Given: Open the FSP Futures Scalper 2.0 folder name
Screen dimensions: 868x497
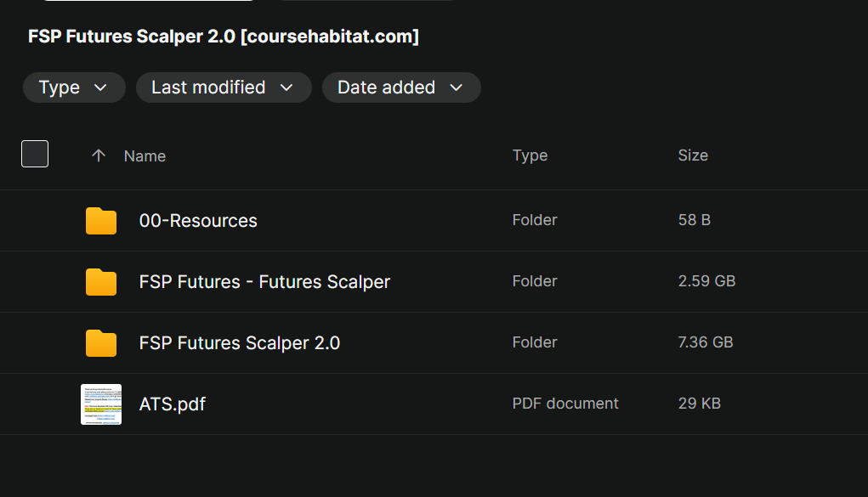Looking at the screenshot, I should (240, 343).
